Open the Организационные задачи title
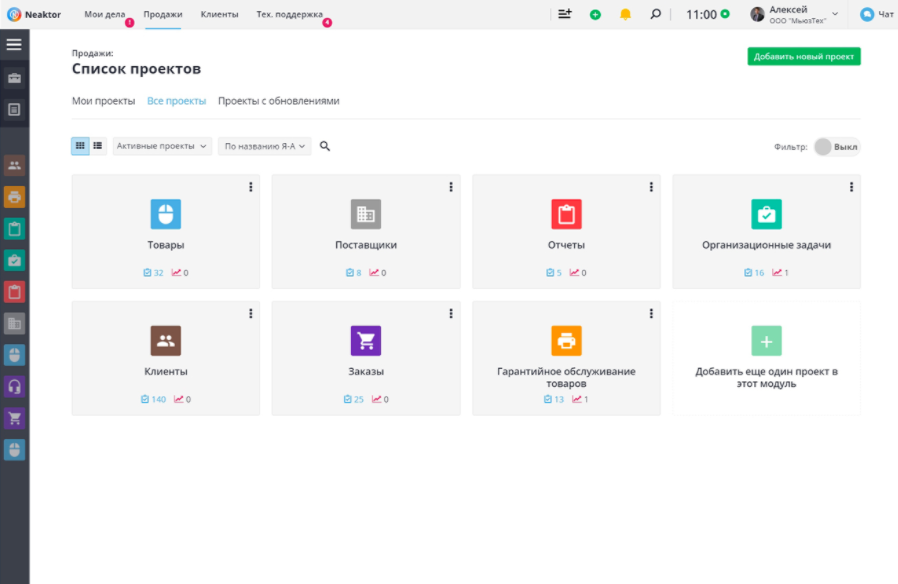 coord(766,245)
